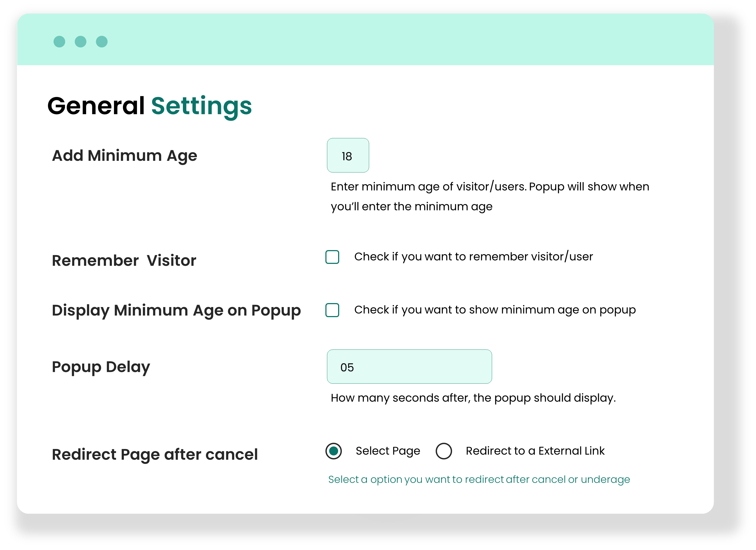Click the middle window dot icon
The width and height of the screenshot is (756, 550).
[80, 41]
